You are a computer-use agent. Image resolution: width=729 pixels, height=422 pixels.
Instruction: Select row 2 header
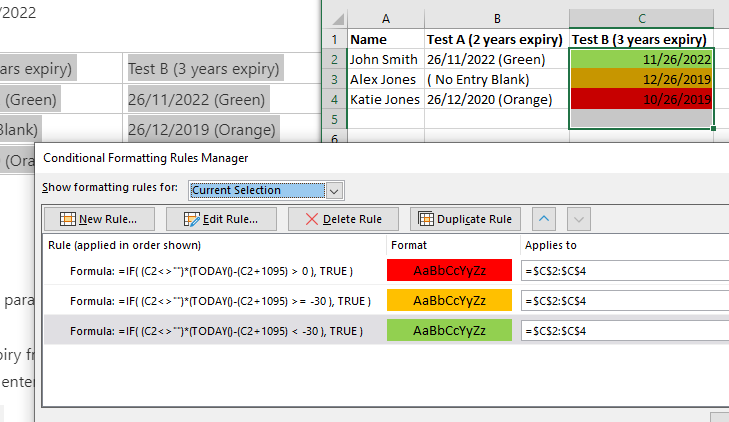334,59
